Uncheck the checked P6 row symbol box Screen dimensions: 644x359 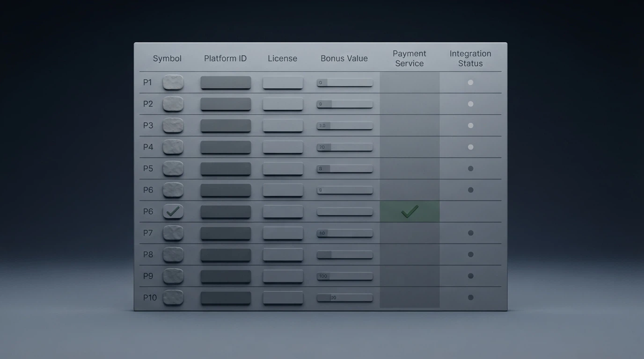click(x=173, y=211)
